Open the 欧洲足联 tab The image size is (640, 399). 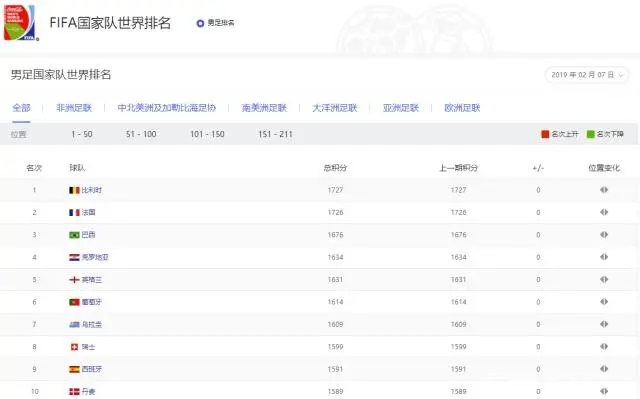click(x=462, y=108)
